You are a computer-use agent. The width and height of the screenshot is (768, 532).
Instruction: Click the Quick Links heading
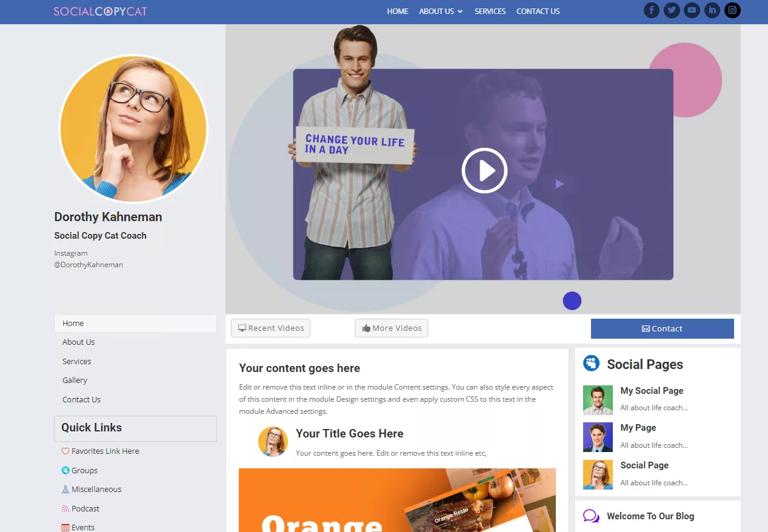point(92,427)
